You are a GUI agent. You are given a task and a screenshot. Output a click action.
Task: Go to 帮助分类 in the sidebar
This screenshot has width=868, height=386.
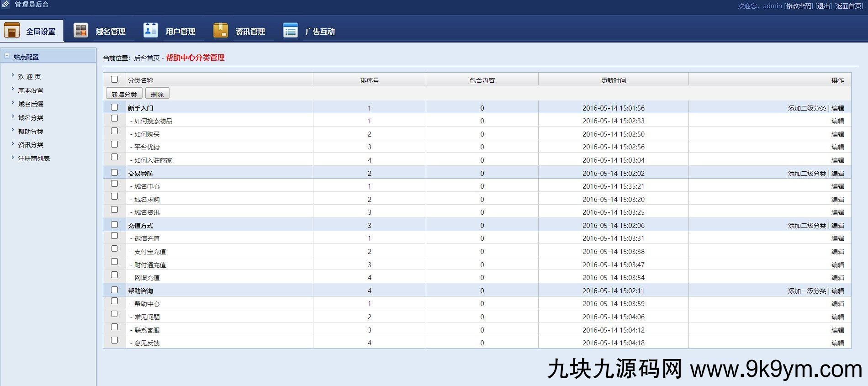click(x=31, y=132)
